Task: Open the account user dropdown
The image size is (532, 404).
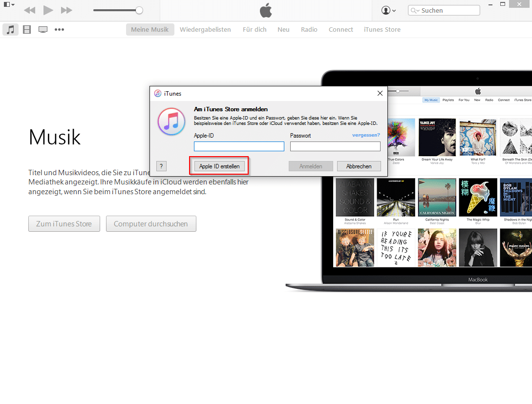Action: (388, 11)
